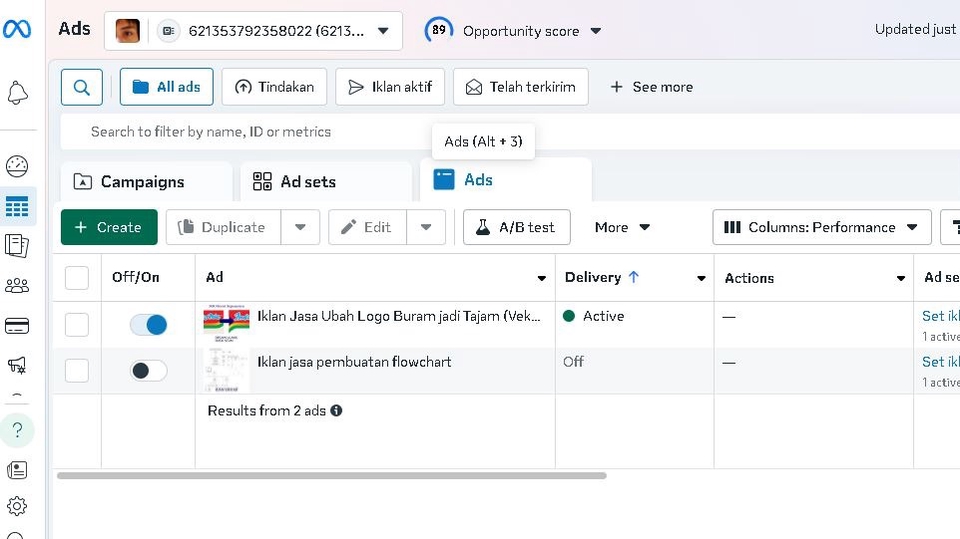Select the All ads filter
Screen dimensions: 960x539
[167, 87]
